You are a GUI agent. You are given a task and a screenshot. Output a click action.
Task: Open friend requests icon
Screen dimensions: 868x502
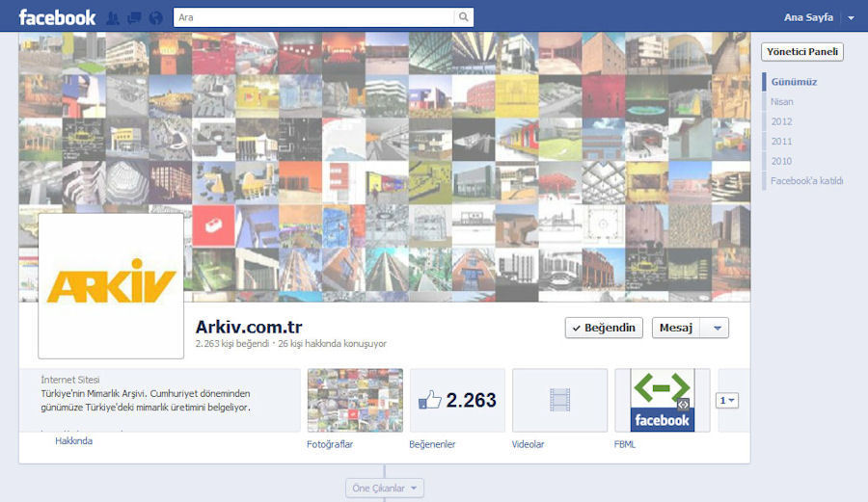[x=113, y=18]
